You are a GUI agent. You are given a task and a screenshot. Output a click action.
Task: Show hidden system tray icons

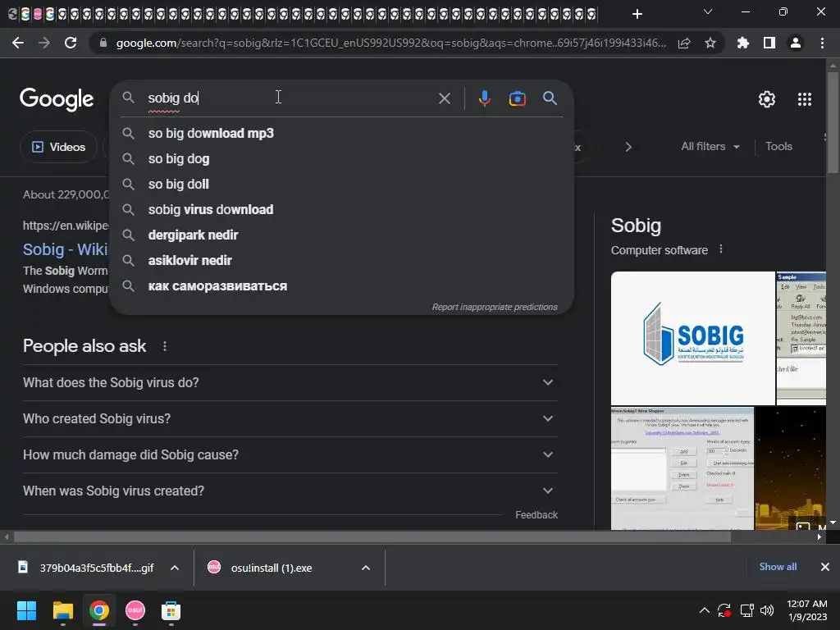click(x=705, y=610)
